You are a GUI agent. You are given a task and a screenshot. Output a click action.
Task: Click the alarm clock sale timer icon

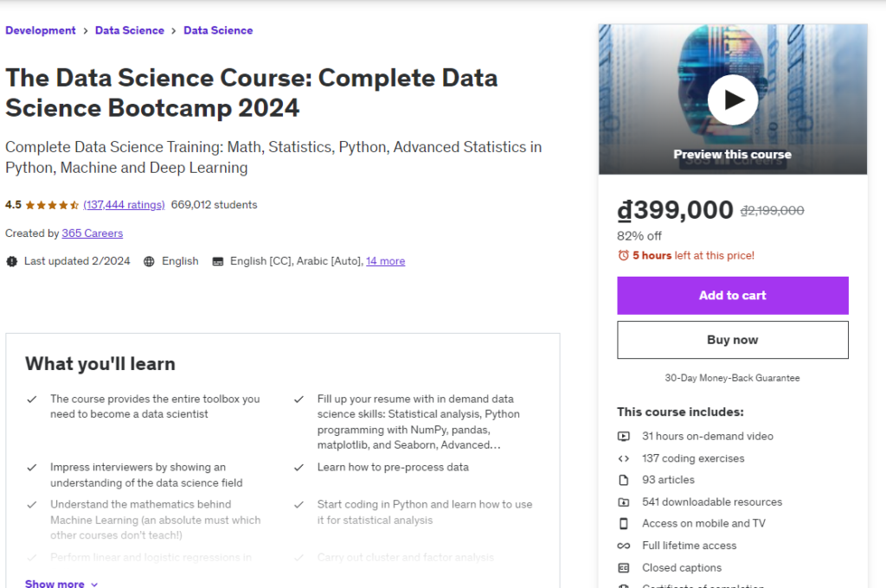(x=625, y=255)
